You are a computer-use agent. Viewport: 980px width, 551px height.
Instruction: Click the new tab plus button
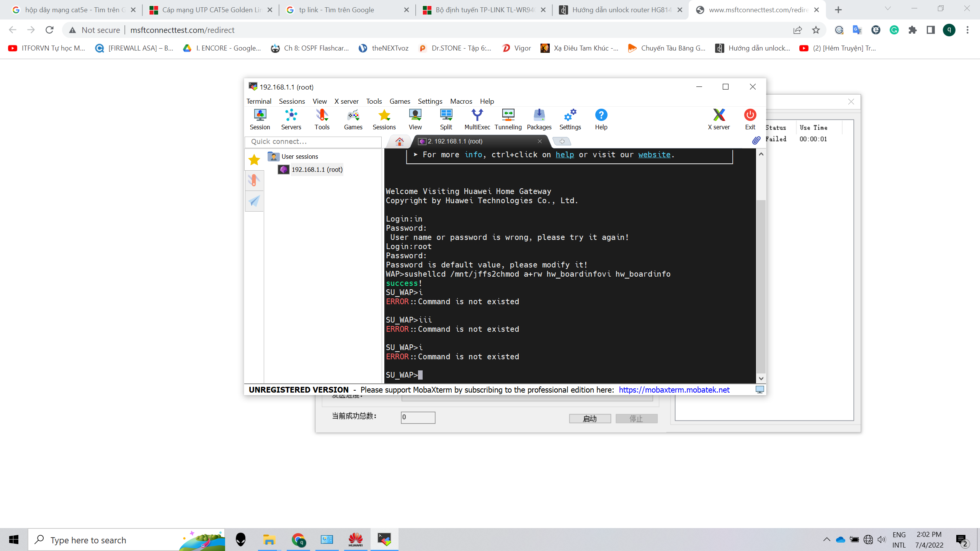[x=562, y=142]
